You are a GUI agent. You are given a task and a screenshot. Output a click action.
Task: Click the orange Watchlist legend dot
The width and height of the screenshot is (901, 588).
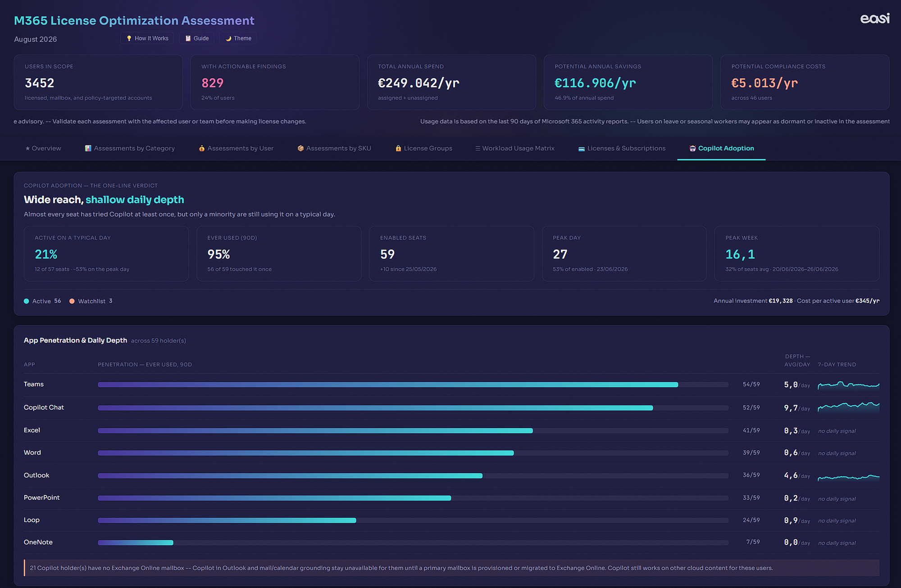(x=72, y=301)
